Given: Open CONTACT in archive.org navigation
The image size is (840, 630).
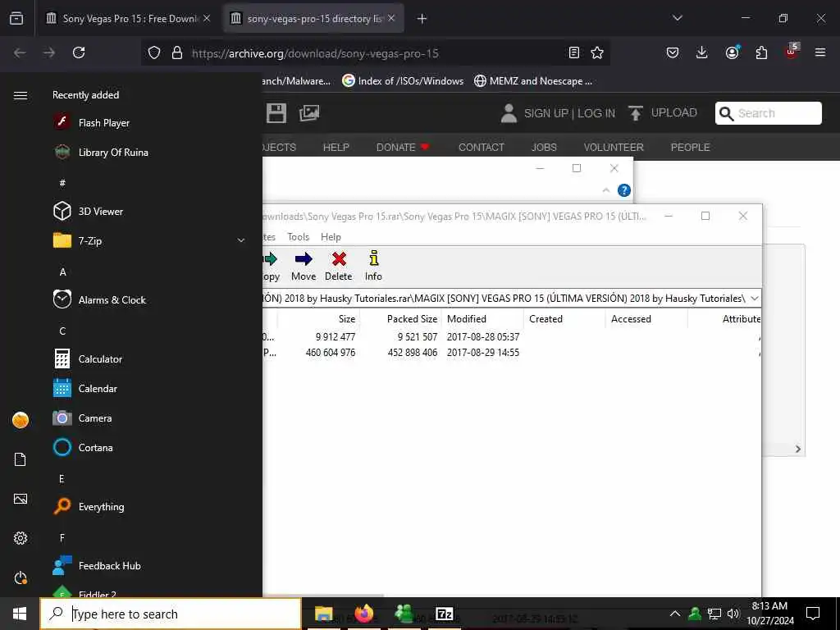Looking at the screenshot, I should pyautogui.click(x=481, y=148).
